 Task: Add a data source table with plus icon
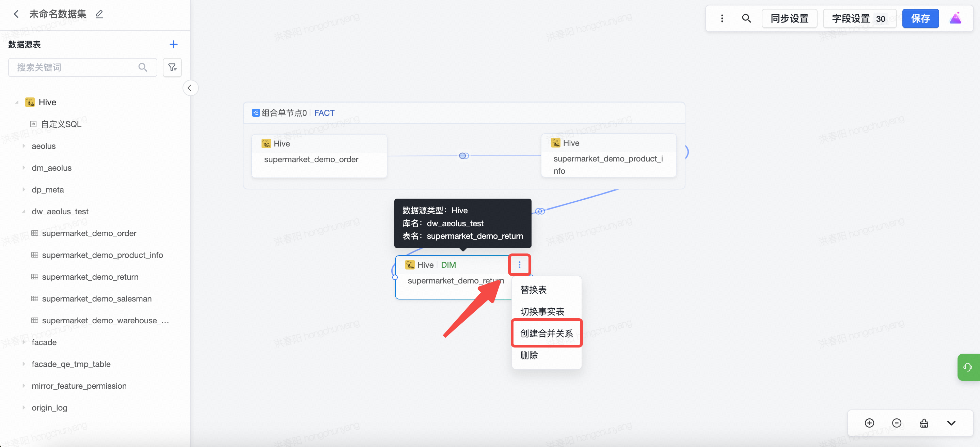(173, 44)
